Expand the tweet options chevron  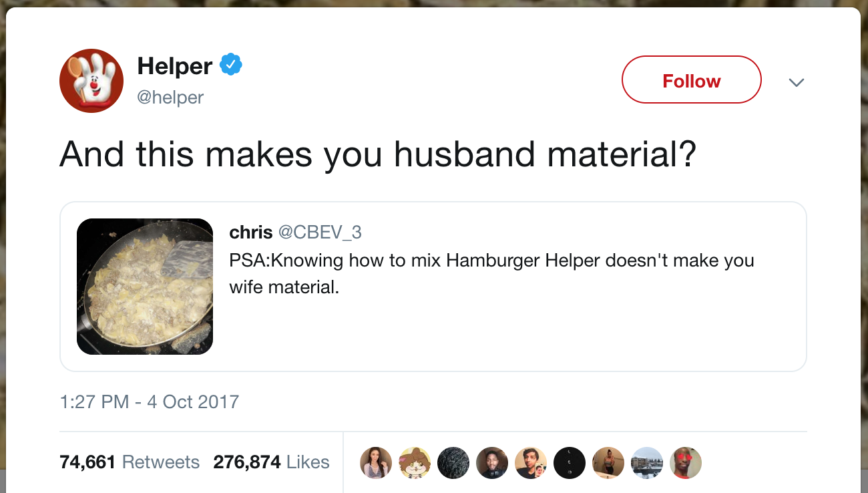(x=796, y=82)
